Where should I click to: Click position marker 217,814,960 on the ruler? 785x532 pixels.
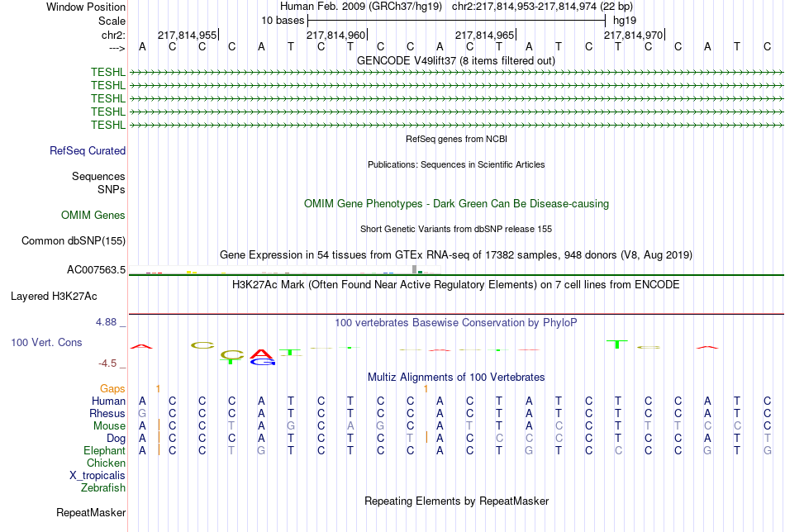point(336,35)
